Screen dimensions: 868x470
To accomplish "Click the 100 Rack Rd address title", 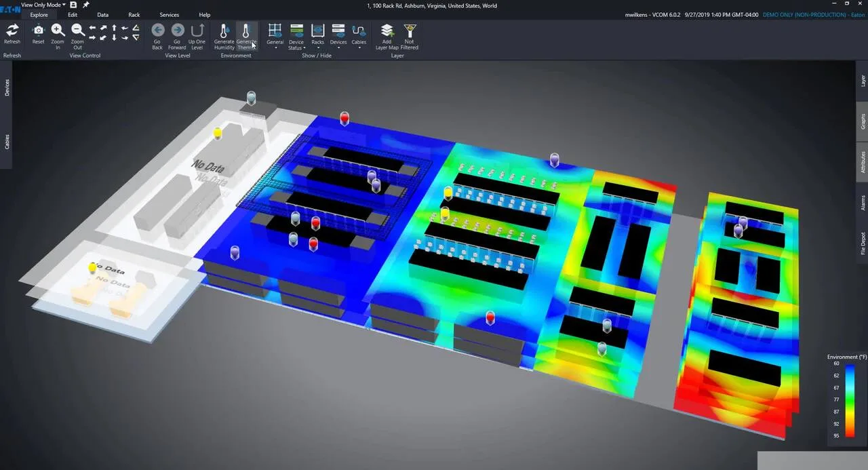I will tap(432, 5).
